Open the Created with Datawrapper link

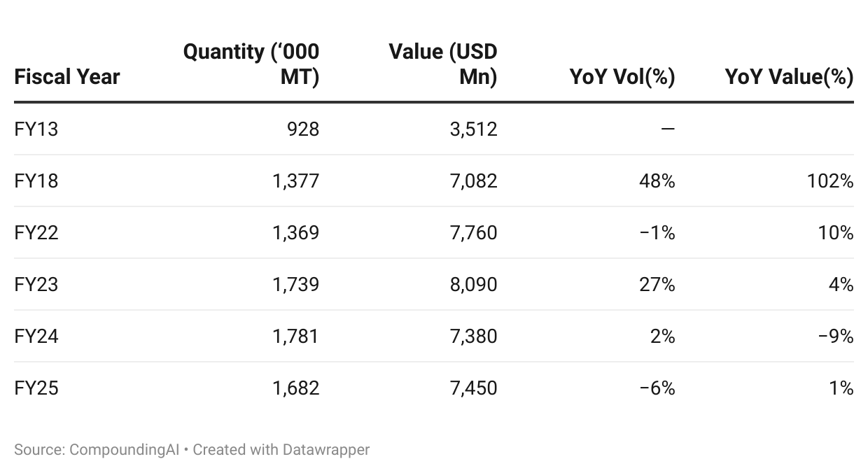(x=281, y=449)
